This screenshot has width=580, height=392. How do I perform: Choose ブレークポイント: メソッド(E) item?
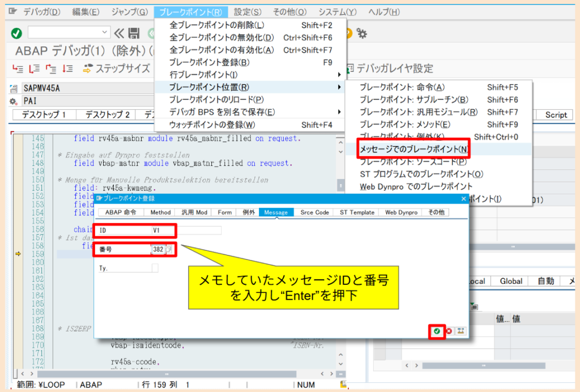point(439,125)
